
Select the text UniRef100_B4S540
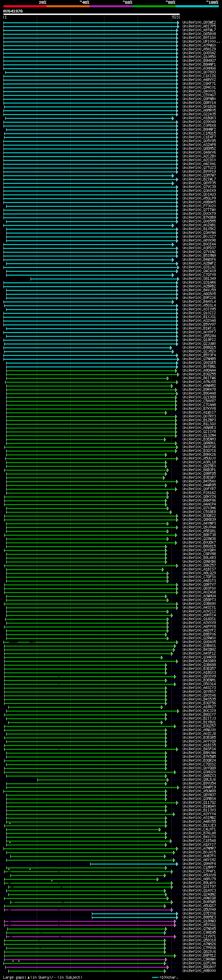click(x=199, y=481)
